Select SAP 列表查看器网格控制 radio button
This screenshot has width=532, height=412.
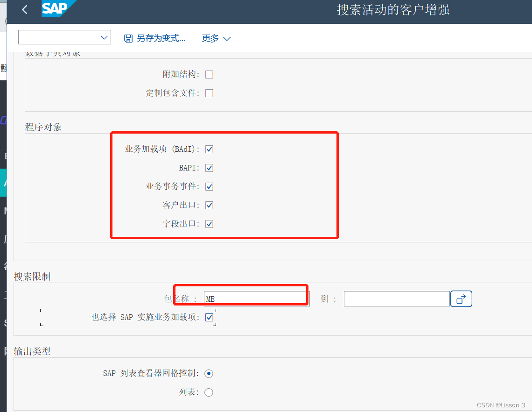point(209,374)
